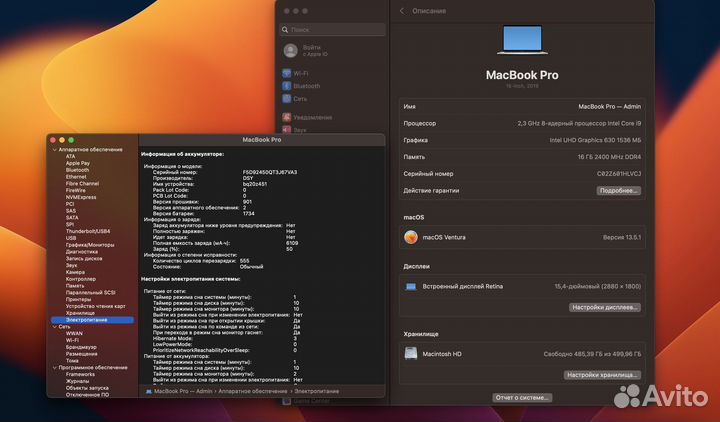Open Подробнее… for warranty coverage
720x422 pixels.
pyautogui.click(x=619, y=191)
